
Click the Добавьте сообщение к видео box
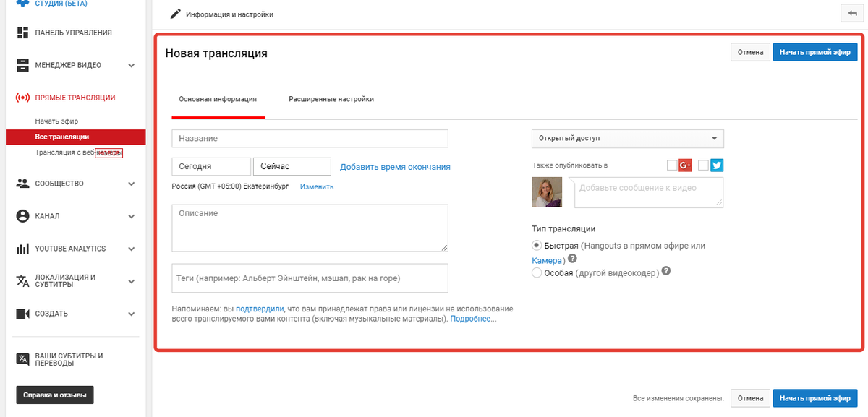point(649,193)
